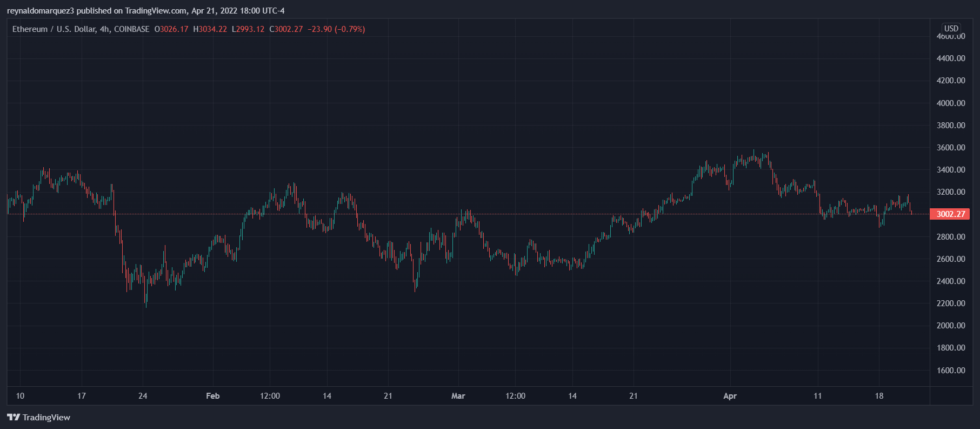Image resolution: width=980 pixels, height=429 pixels.
Task: Click the 11 date label on time axis
Action: 817,396
